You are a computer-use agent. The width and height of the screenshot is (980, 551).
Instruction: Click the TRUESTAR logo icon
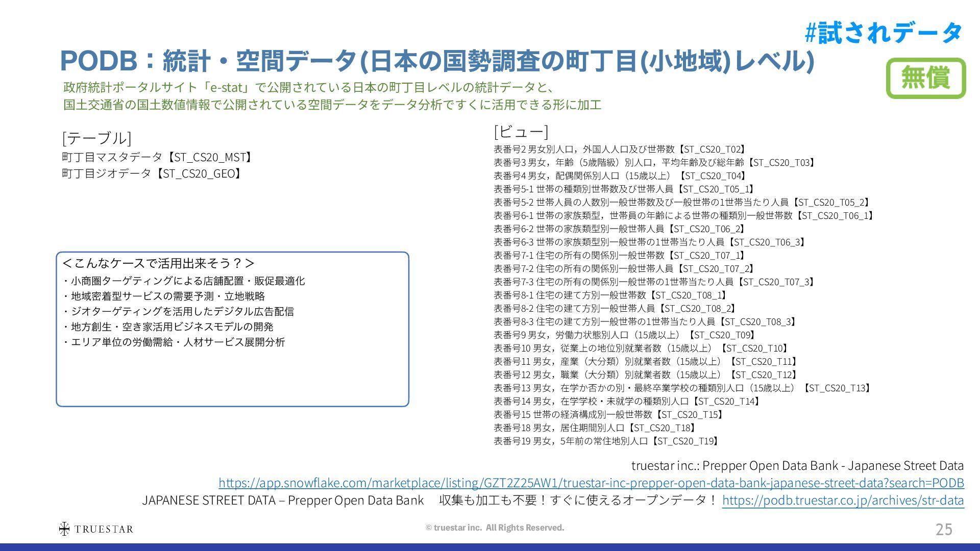coord(64,529)
